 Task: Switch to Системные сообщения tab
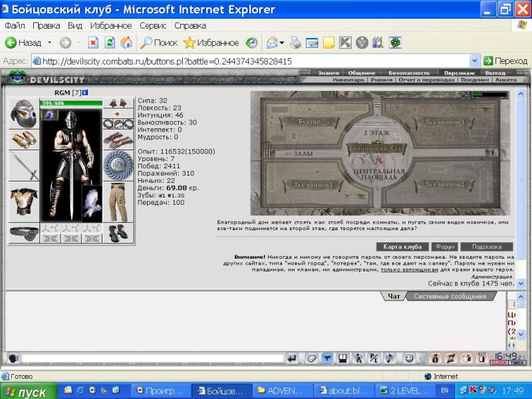pos(450,296)
